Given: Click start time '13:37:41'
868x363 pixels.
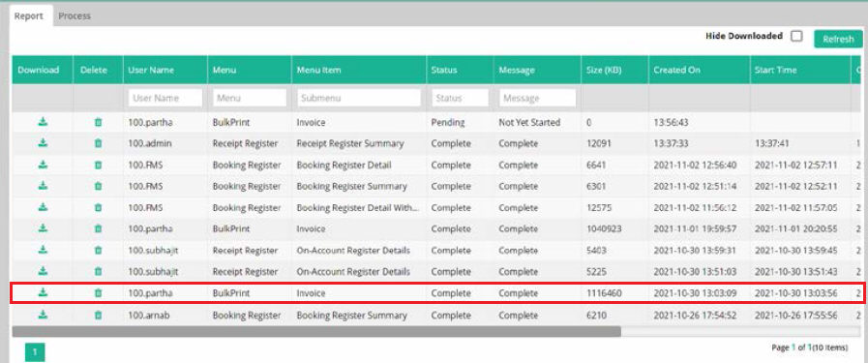Looking at the screenshot, I should click(772, 143).
